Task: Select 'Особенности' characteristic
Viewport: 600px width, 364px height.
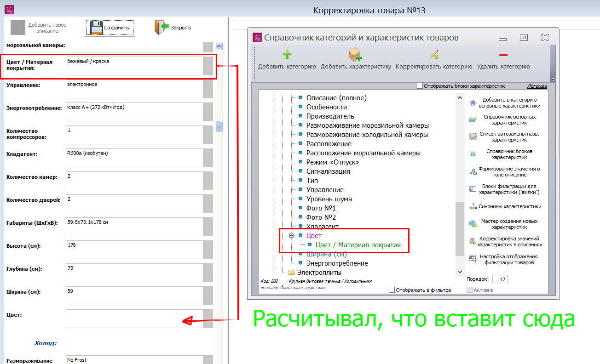Action: tap(327, 107)
